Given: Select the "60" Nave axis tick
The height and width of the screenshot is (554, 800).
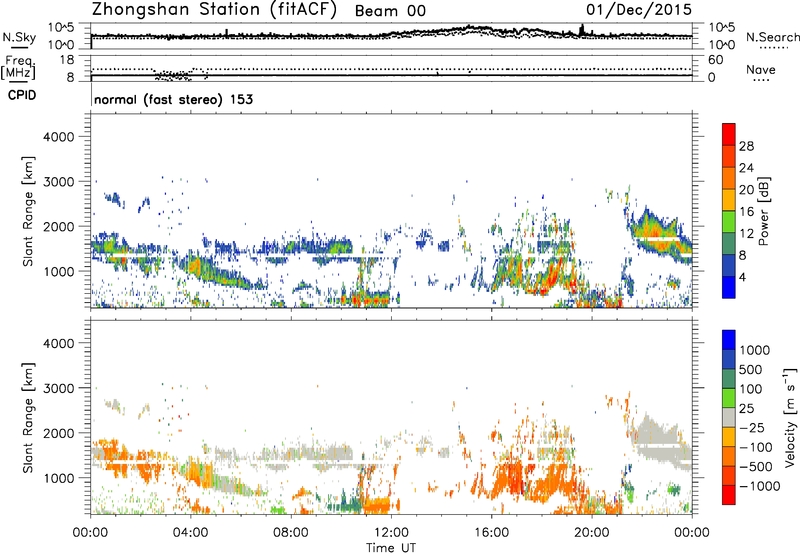Looking at the screenshot, I should point(715,60).
